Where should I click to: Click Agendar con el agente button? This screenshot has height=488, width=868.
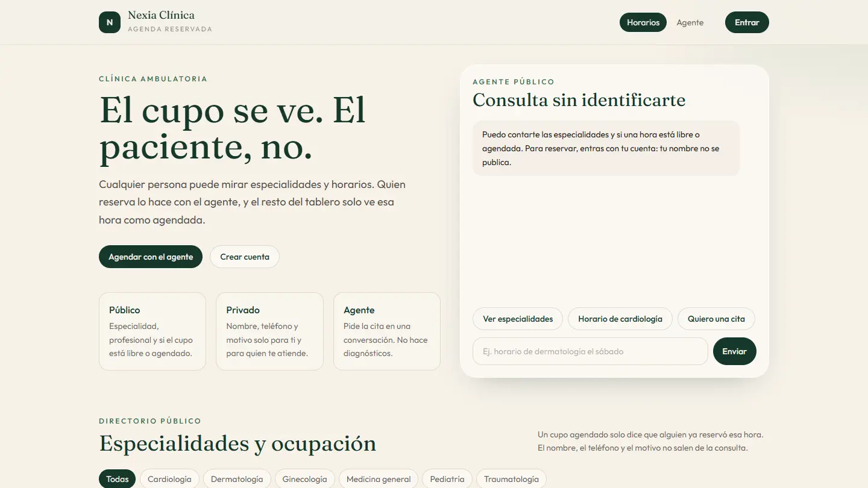151,257
